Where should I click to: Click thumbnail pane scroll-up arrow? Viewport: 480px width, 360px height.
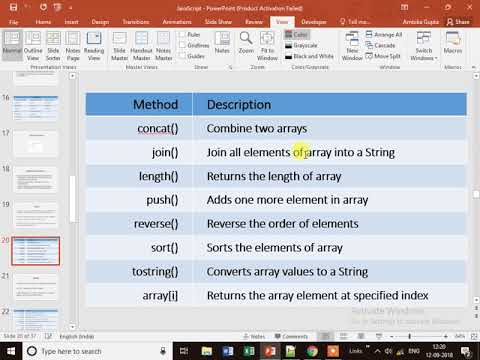tap(72, 76)
